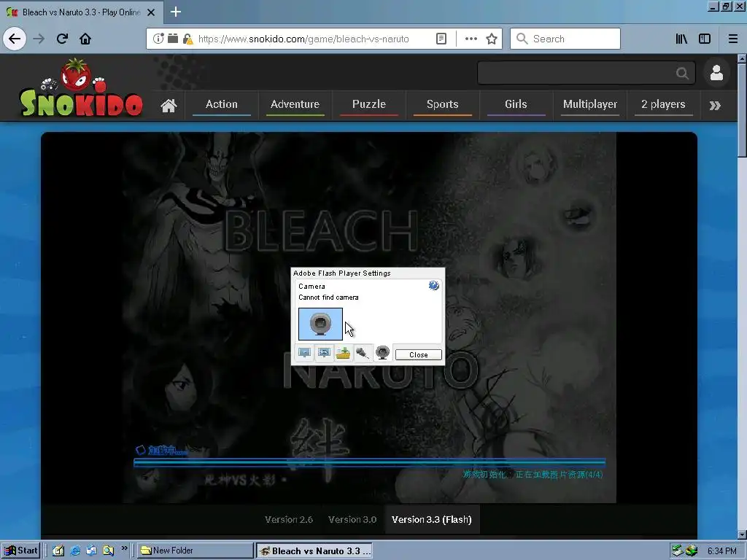
Task: Open Flash Display settings tab
Action: tap(304, 353)
